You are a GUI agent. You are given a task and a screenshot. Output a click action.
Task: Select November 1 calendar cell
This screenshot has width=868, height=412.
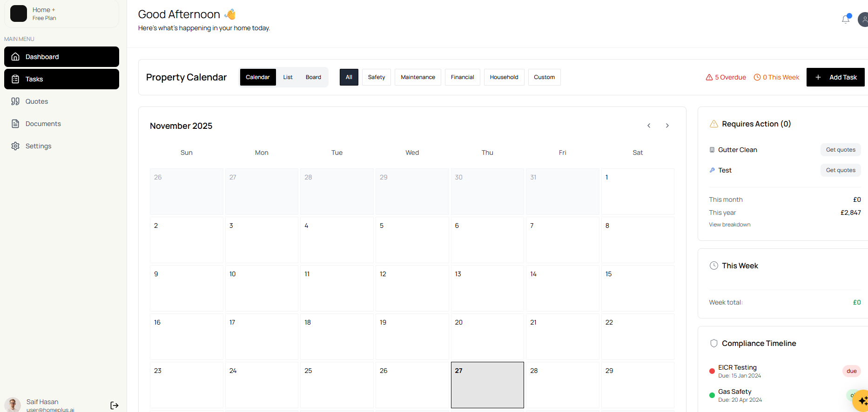pyautogui.click(x=638, y=192)
